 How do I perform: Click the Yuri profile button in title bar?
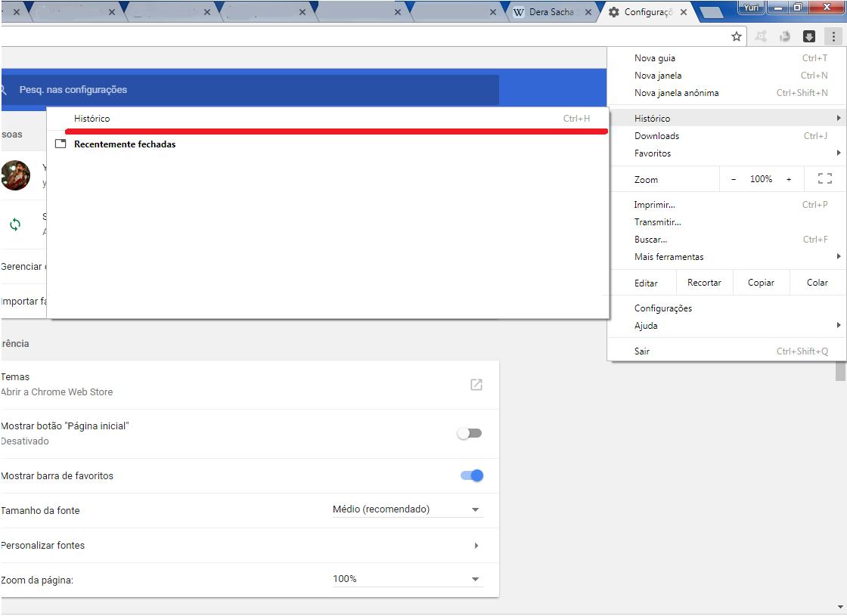pos(750,8)
